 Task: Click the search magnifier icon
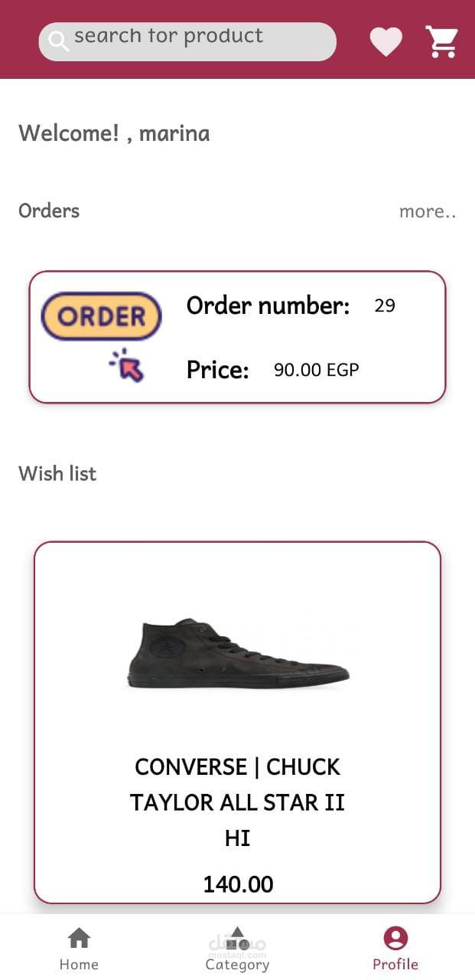click(58, 41)
